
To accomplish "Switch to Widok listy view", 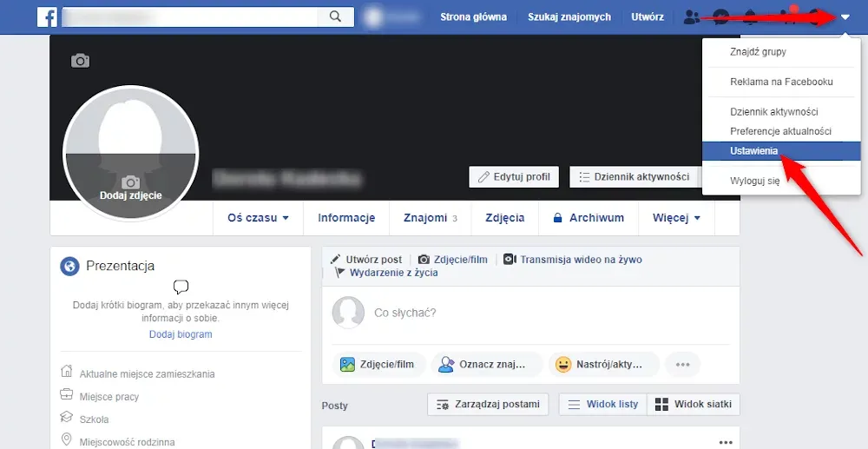I will [602, 404].
